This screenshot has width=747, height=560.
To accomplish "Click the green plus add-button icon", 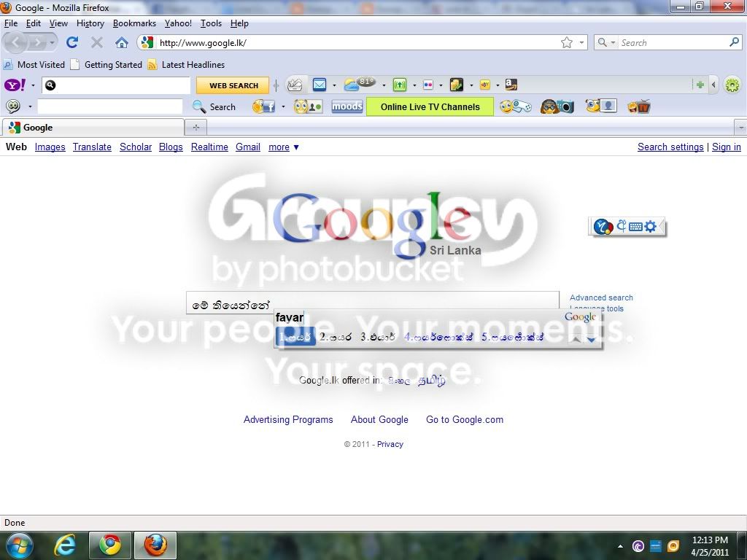I will (700, 85).
